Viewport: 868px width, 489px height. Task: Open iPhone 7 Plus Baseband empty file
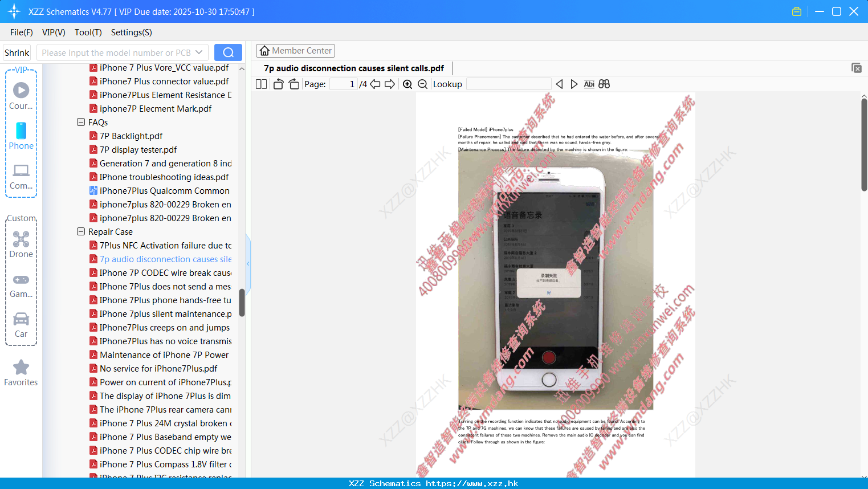point(165,437)
